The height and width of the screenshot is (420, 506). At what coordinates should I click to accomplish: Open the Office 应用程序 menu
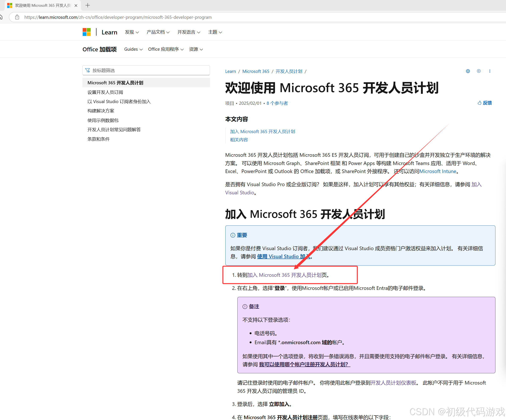(165, 49)
